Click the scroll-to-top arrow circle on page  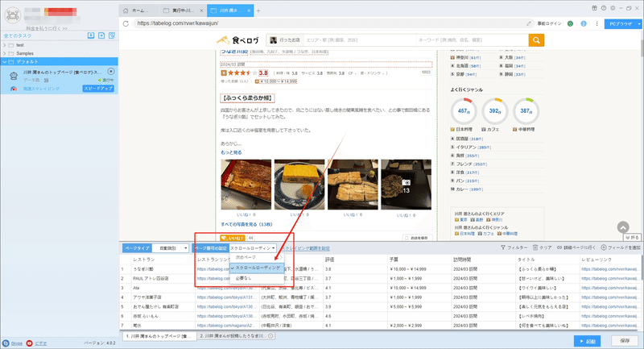(623, 227)
